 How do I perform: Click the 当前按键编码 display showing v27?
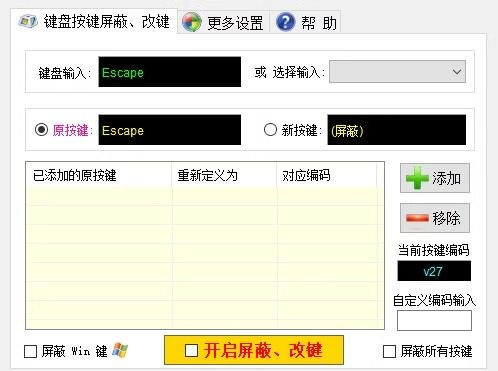pyautogui.click(x=434, y=271)
